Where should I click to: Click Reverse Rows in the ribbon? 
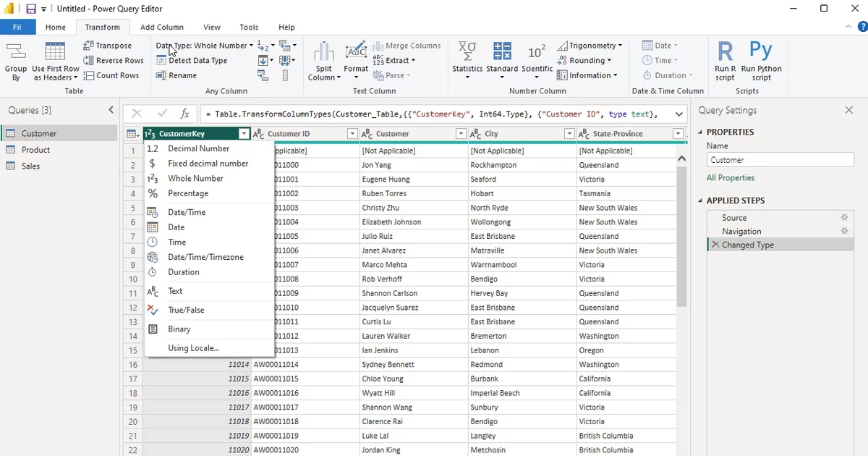[114, 61]
